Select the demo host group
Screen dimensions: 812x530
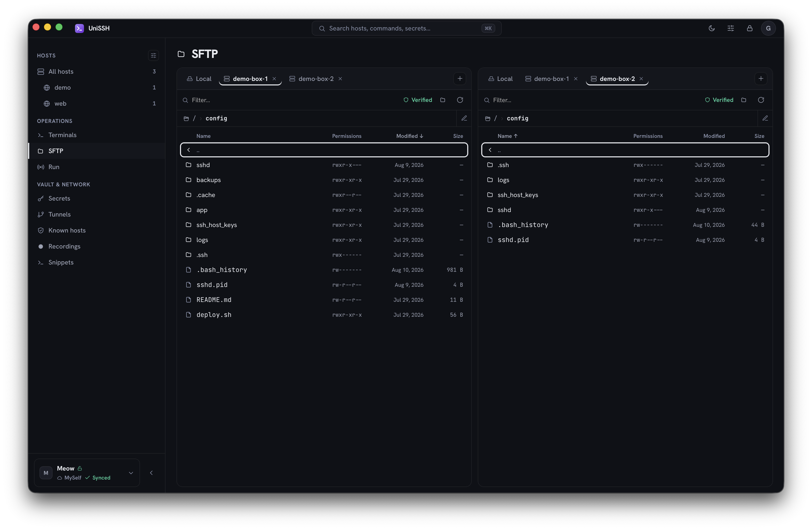(x=96, y=88)
